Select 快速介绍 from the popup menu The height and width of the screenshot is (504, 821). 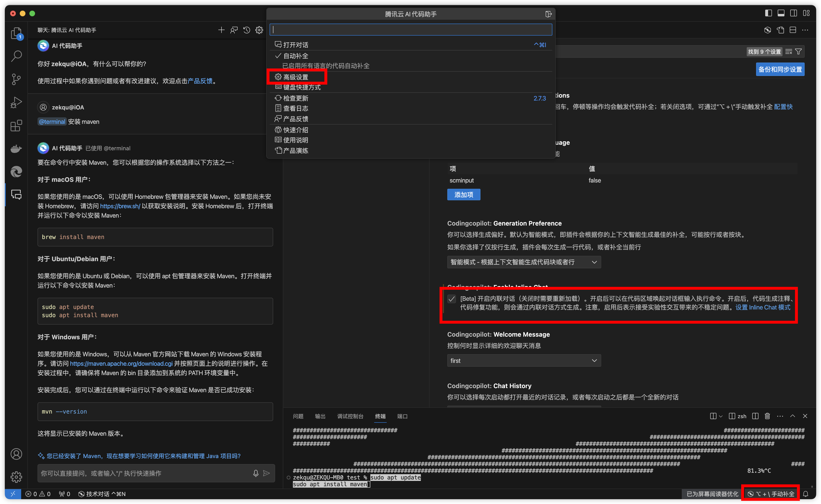(411, 130)
